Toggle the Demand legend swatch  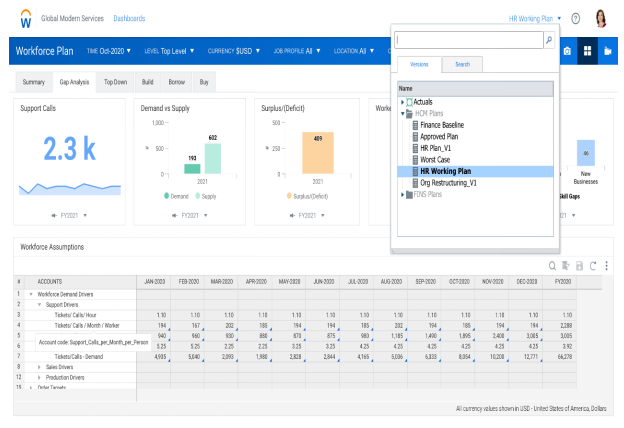pos(166,196)
